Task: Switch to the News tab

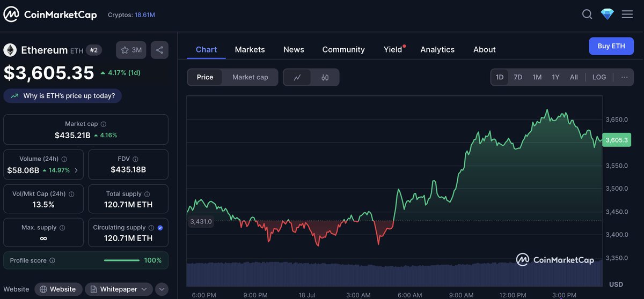Action: [x=294, y=49]
